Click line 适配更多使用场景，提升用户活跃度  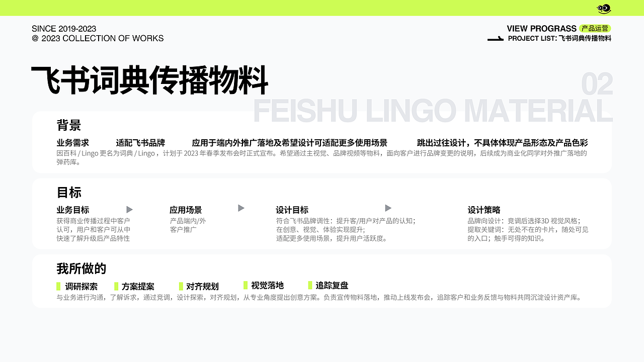click(332, 238)
